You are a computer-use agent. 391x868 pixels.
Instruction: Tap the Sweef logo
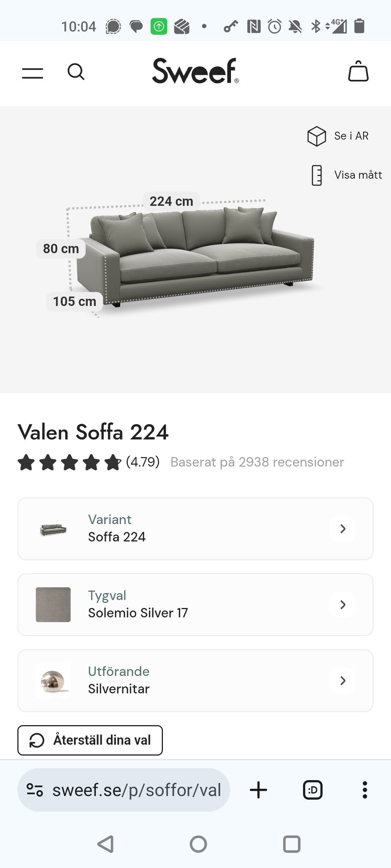click(x=195, y=71)
